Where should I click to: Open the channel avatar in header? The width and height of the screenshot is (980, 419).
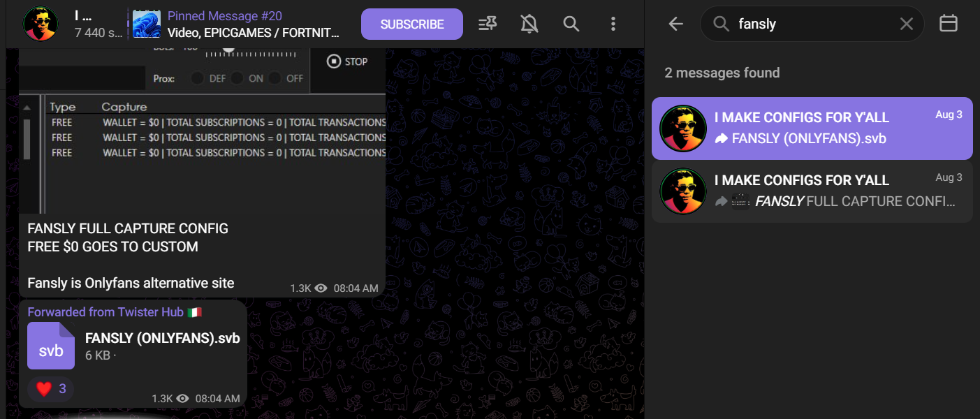[x=41, y=24]
